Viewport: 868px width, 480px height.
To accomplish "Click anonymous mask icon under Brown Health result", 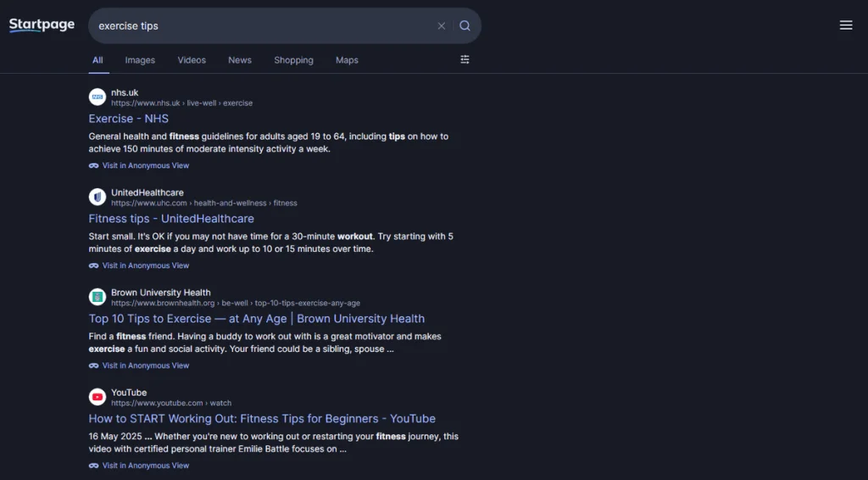I will (x=93, y=366).
